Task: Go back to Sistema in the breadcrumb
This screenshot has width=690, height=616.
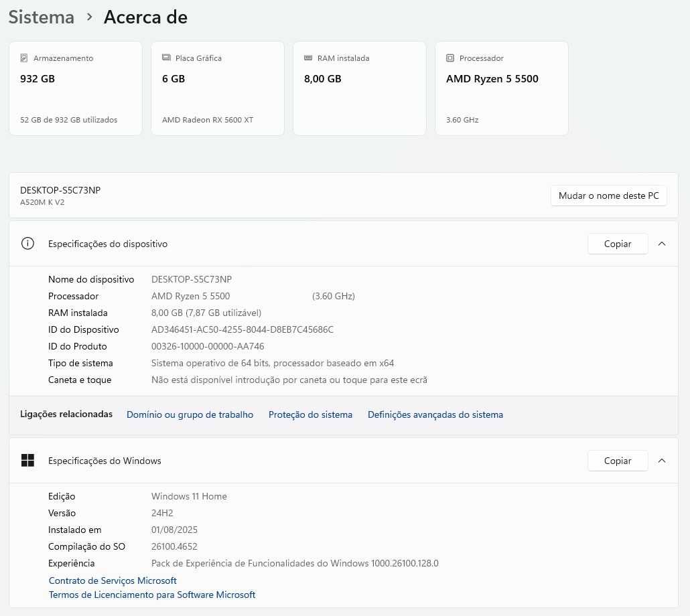Action: tap(42, 17)
